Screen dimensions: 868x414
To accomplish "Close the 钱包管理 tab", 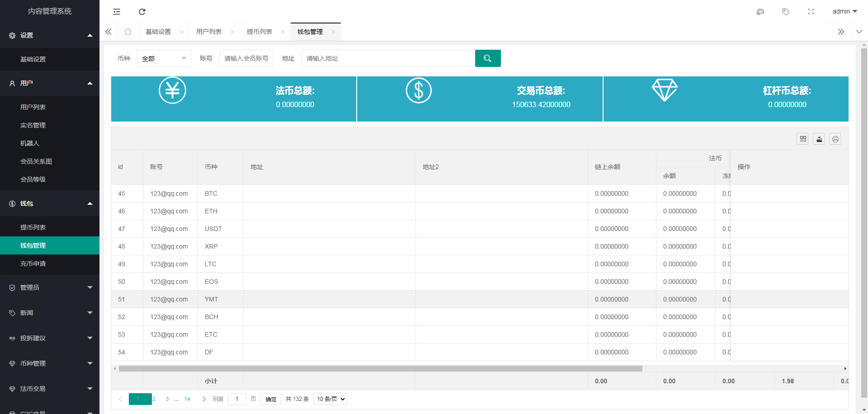I will pos(334,32).
